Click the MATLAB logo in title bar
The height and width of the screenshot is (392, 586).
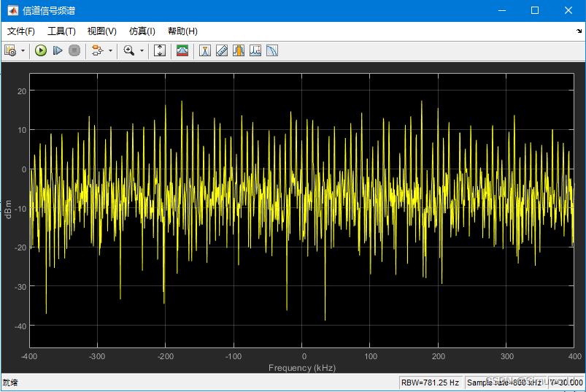pos(12,10)
